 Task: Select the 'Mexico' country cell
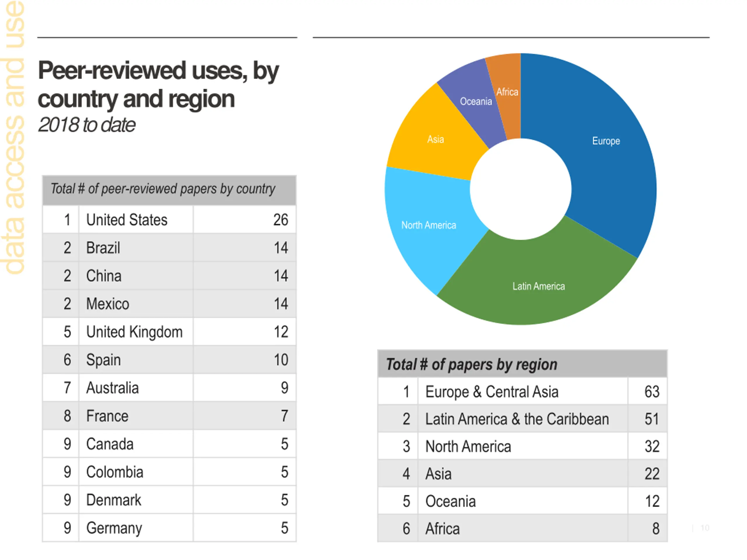(x=136, y=304)
